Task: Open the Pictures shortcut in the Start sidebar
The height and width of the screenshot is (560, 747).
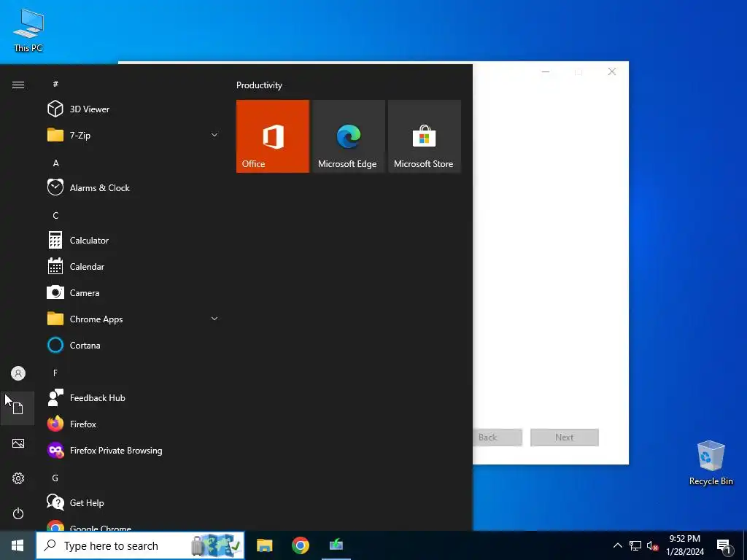Action: pos(18,443)
